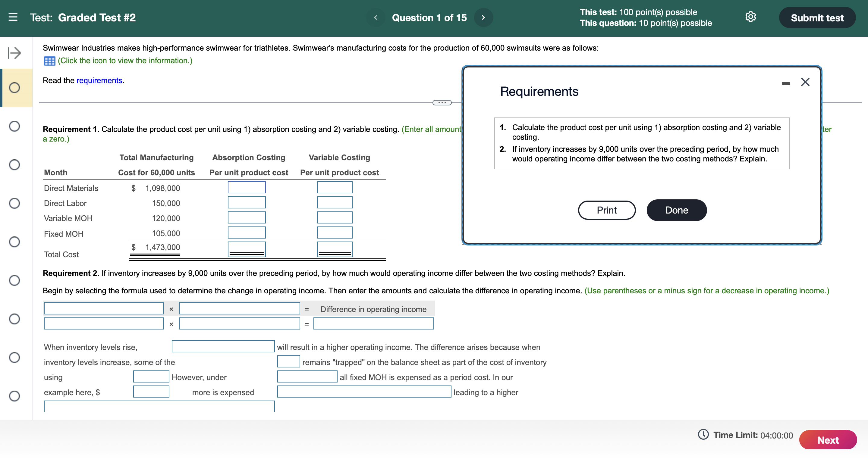868x462 pixels.
Task: Click the Done button in Requirements dialog
Action: [676, 210]
